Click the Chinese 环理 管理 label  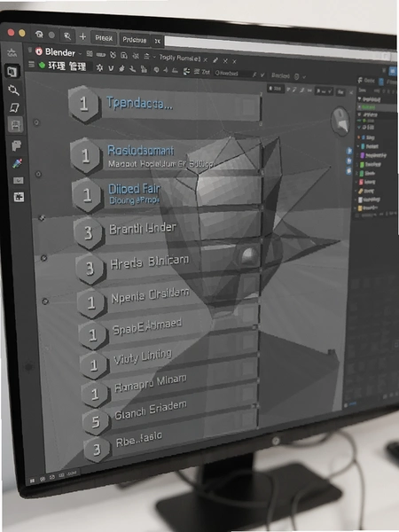coord(66,66)
